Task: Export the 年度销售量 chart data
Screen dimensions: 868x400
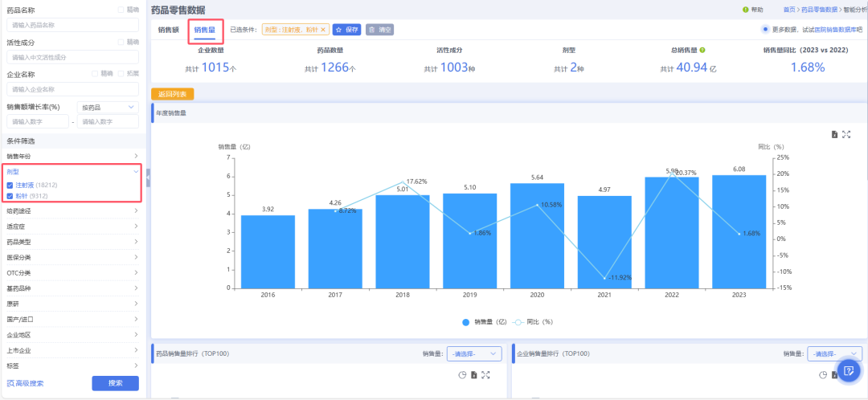Action: [835, 134]
